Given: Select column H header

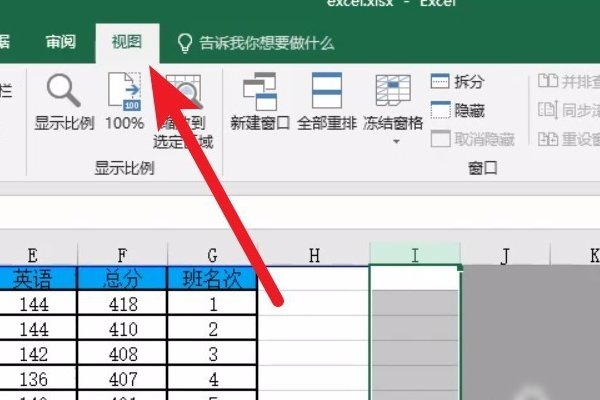Looking at the screenshot, I should click(x=314, y=255).
